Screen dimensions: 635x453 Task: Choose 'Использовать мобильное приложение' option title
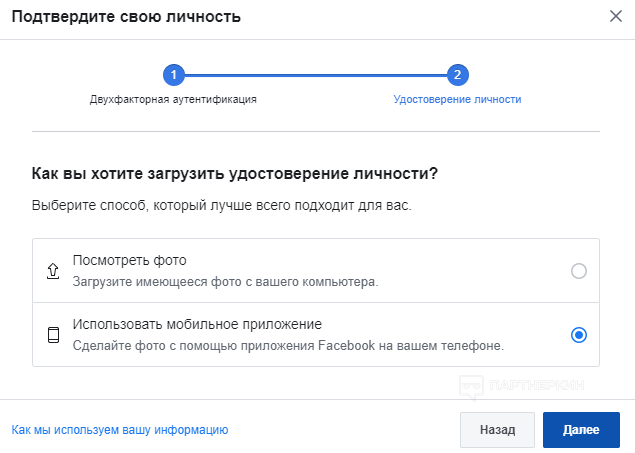click(x=197, y=324)
